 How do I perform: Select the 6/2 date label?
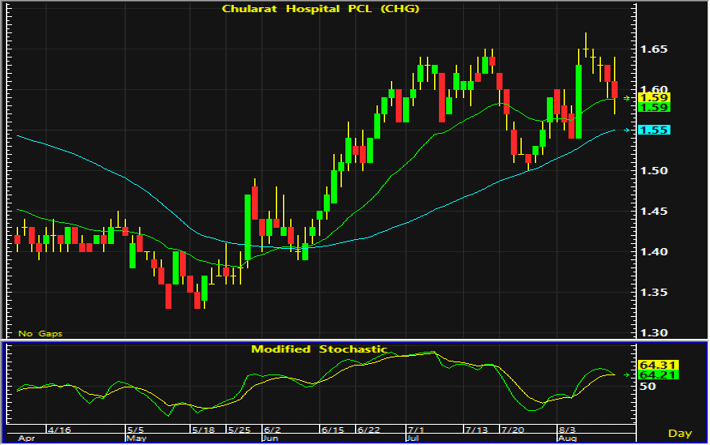coord(273,430)
